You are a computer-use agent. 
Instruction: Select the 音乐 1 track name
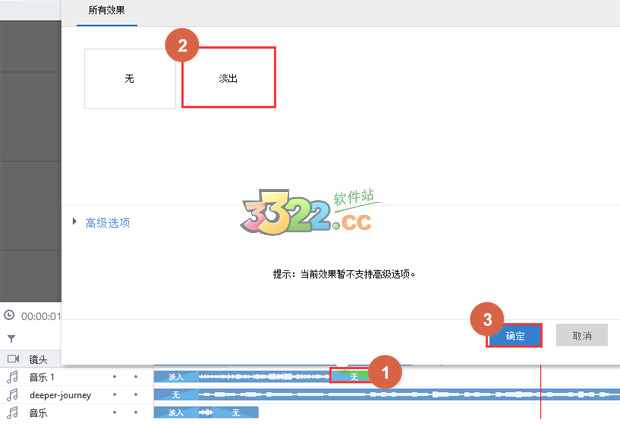tap(42, 377)
